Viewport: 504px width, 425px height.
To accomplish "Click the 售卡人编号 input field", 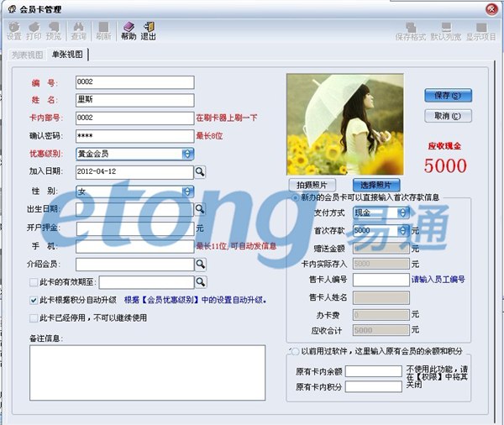I will pyautogui.click(x=381, y=280).
